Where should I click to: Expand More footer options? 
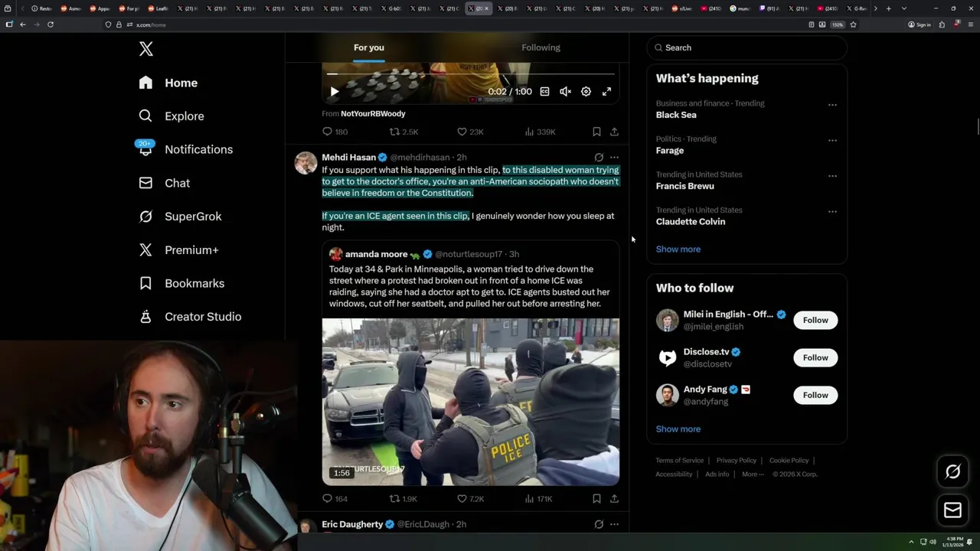point(753,474)
